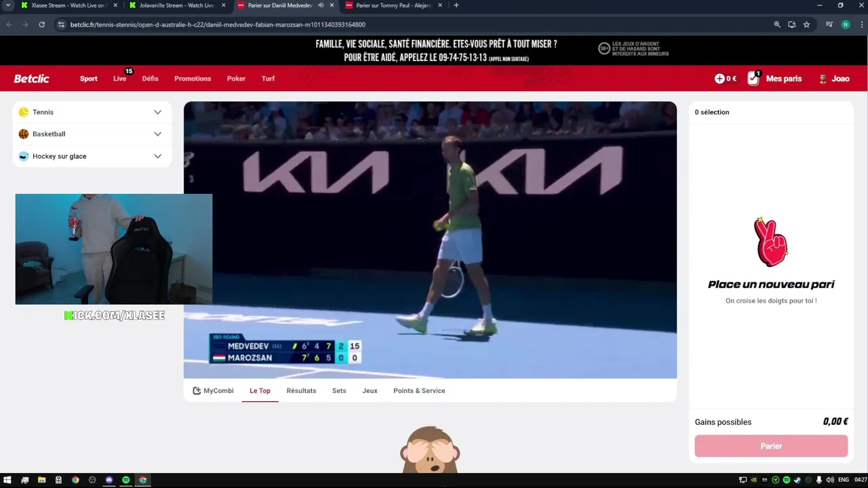Viewport: 868px width, 488px height.
Task: Switch to the Xlasee Stream tab
Action: (68, 5)
